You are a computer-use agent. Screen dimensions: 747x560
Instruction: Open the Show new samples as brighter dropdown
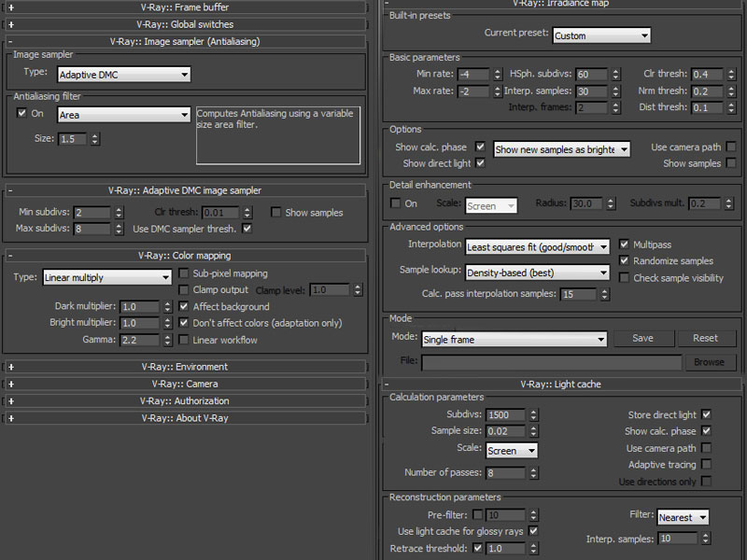tap(562, 149)
